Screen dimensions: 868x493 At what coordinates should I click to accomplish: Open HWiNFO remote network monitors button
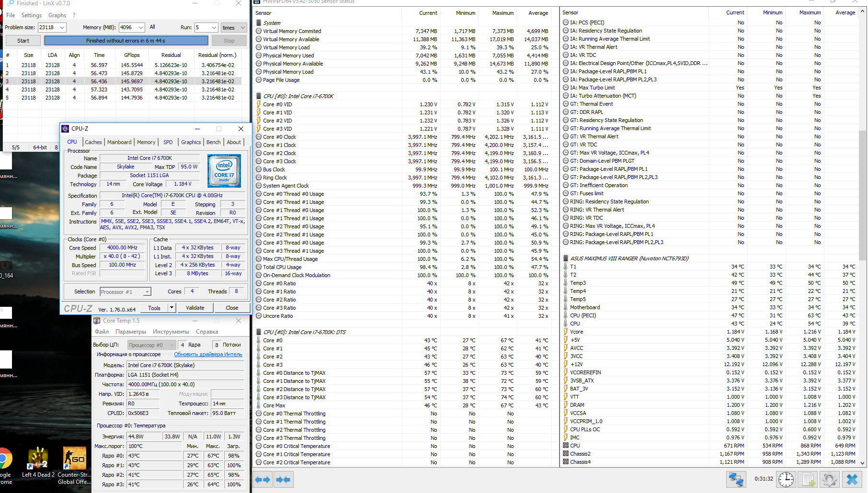tap(735, 479)
